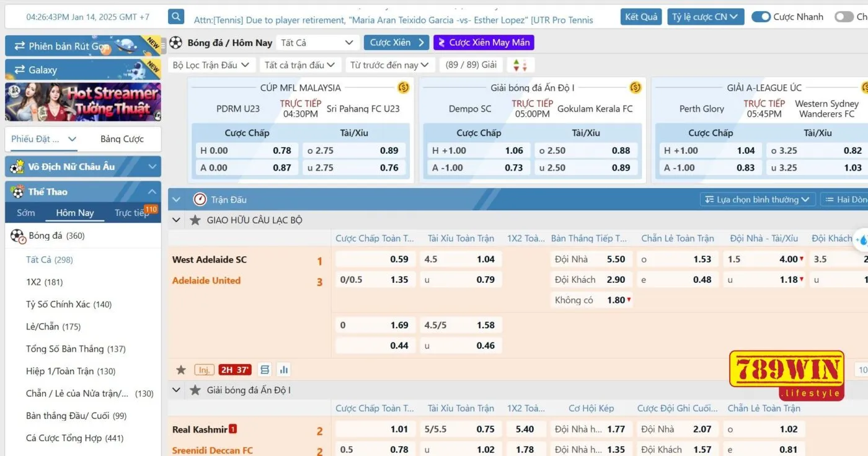Click the odds up/down arrows sort icon
This screenshot has height=456, width=868.
(x=520, y=65)
